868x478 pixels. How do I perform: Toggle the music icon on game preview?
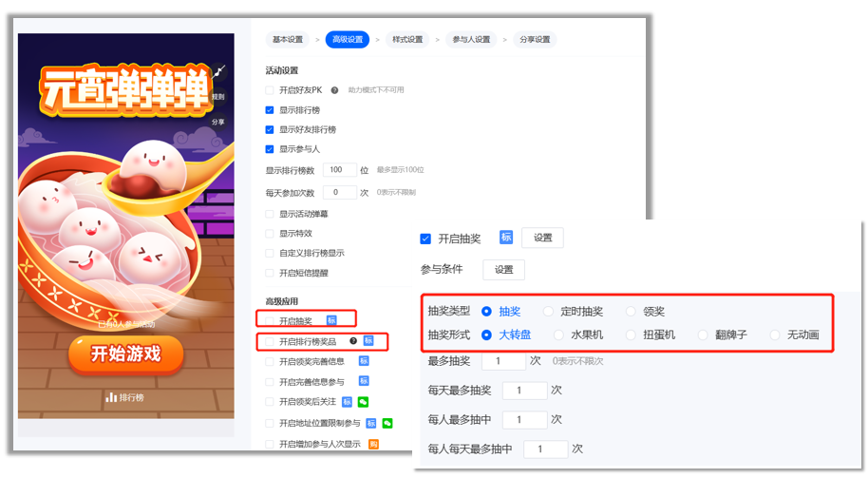click(x=219, y=71)
